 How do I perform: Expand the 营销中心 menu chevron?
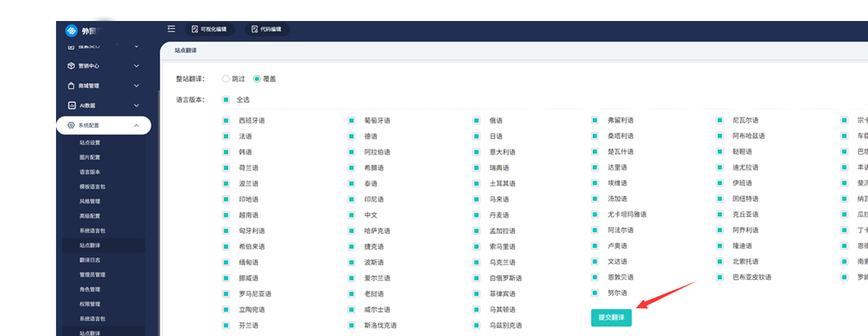(136, 66)
